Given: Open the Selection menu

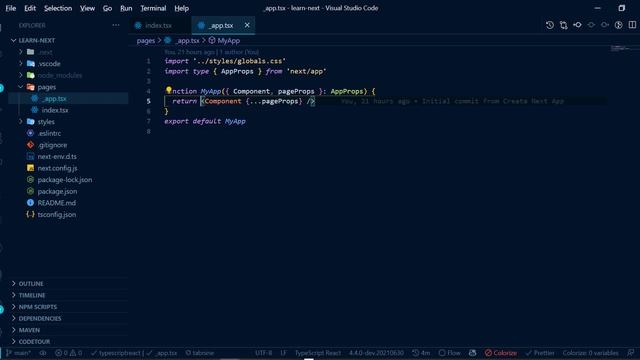Looking at the screenshot, I should pos(58,8).
